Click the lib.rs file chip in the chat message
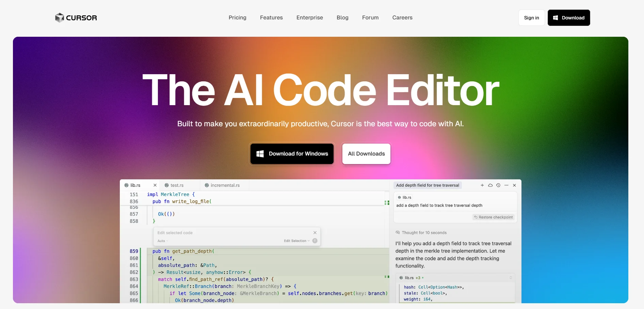 405,197
